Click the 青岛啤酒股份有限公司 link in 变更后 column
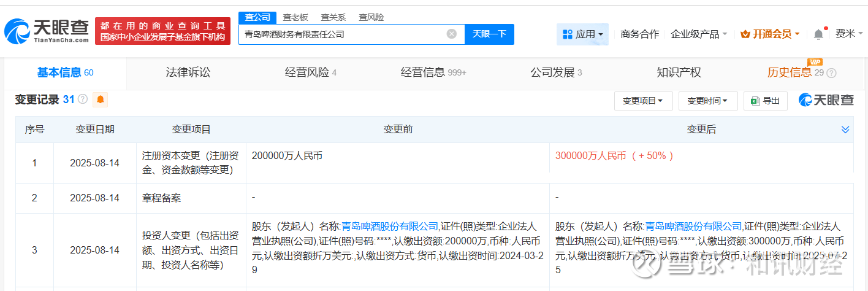The height and width of the screenshot is (291, 868). coord(693,227)
